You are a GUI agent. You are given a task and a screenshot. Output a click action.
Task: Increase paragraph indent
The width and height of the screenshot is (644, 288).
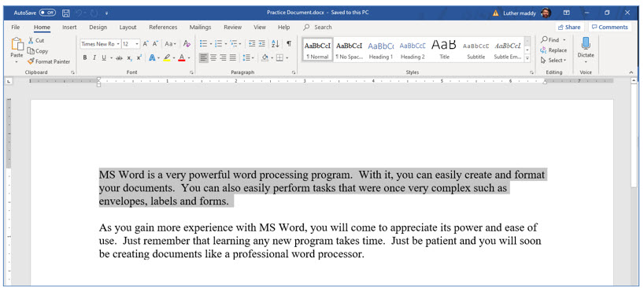tap(261, 43)
